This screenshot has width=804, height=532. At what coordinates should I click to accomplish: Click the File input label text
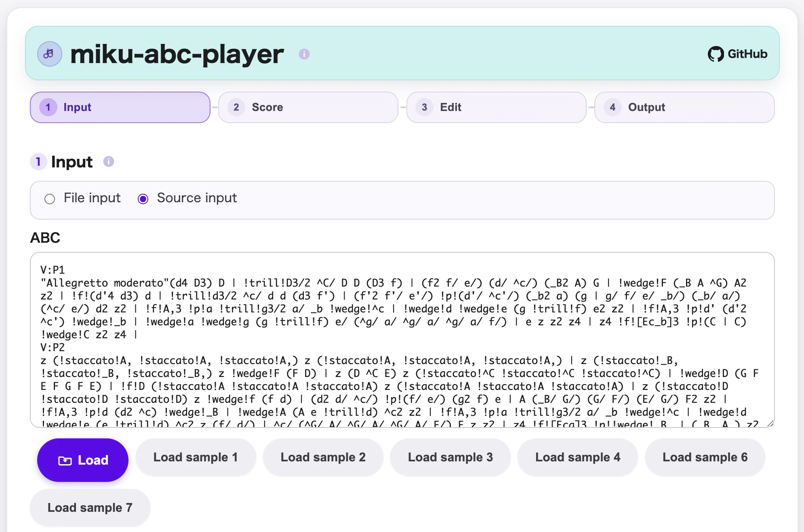[x=92, y=198]
